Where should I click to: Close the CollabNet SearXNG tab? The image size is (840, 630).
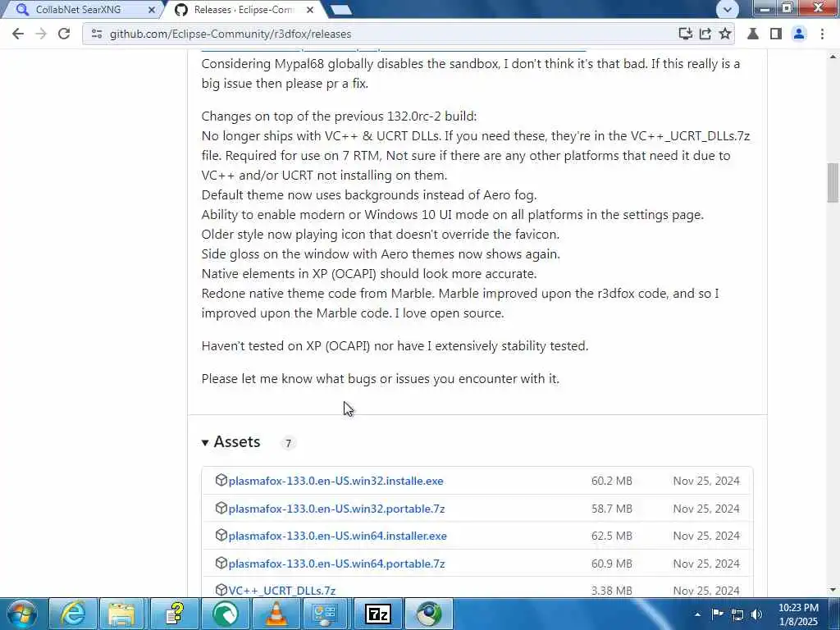[152, 10]
